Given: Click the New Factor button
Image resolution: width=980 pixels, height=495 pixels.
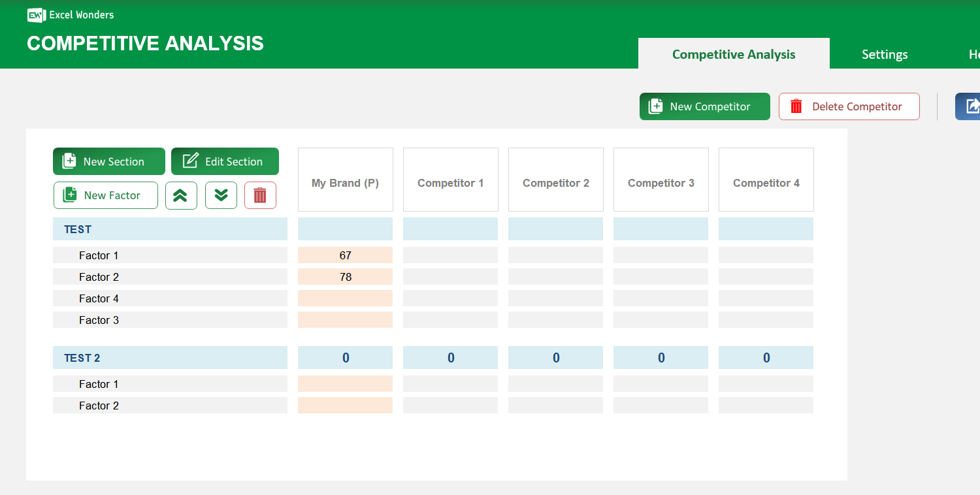Looking at the screenshot, I should pyautogui.click(x=105, y=195).
